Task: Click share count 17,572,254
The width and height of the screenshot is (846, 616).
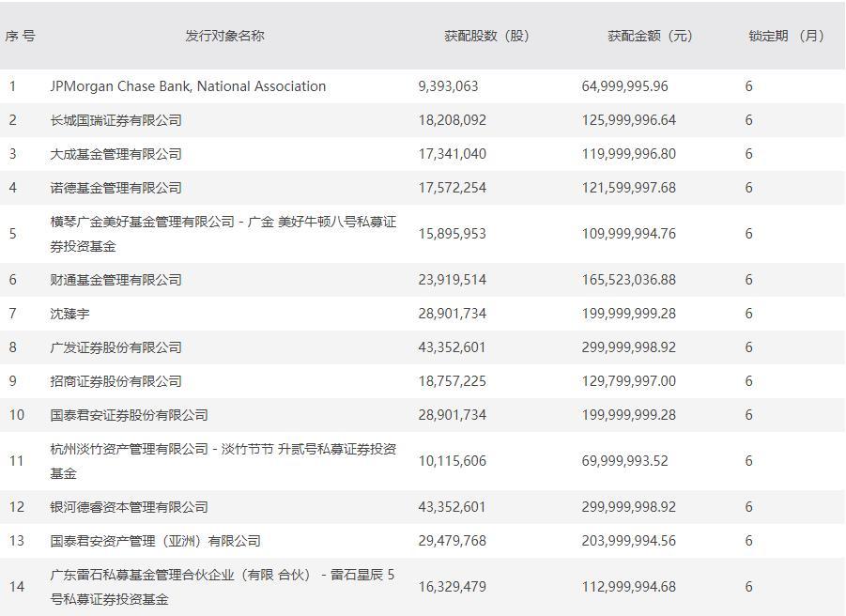Action: pos(453,188)
